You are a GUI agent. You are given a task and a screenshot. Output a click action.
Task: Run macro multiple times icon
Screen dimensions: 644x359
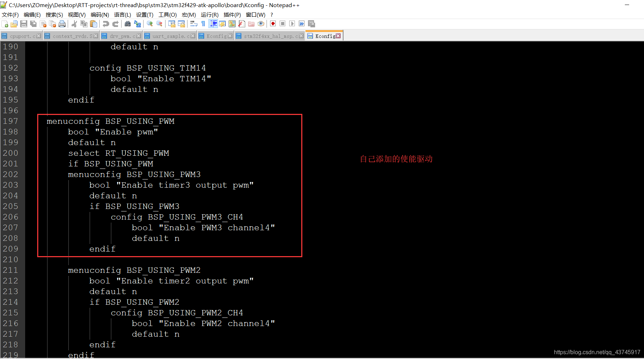pyautogui.click(x=302, y=24)
